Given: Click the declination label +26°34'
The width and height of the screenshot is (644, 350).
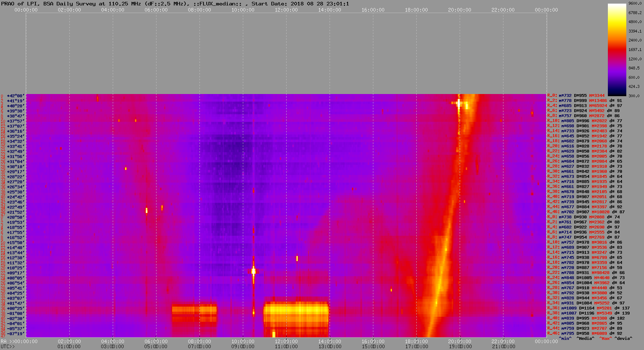Looking at the screenshot, I should tap(16, 187).
